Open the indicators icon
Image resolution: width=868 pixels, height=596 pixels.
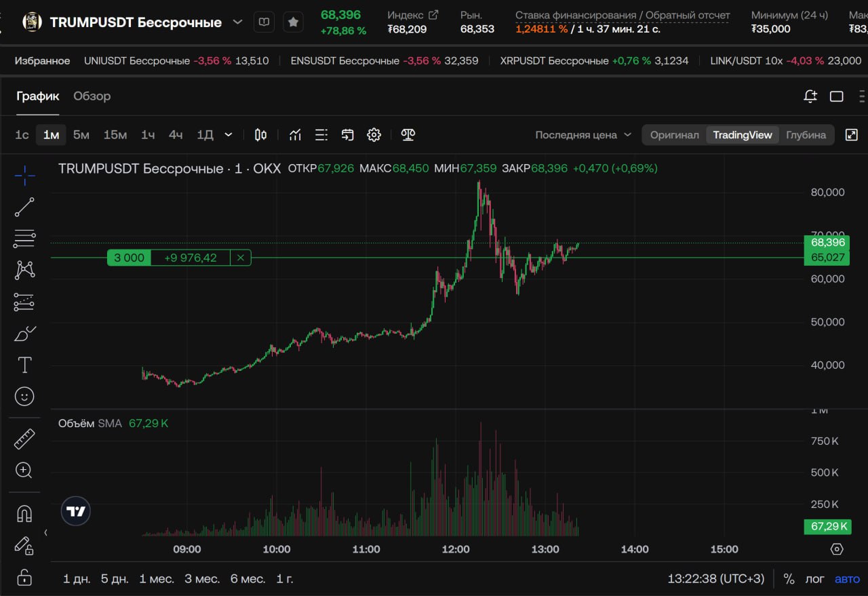pyautogui.click(x=295, y=135)
